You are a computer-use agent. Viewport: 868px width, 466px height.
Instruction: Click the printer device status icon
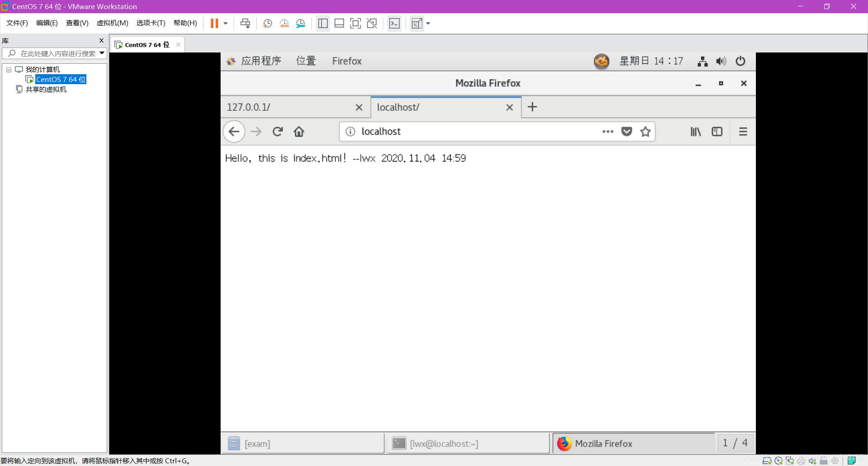tap(801, 461)
